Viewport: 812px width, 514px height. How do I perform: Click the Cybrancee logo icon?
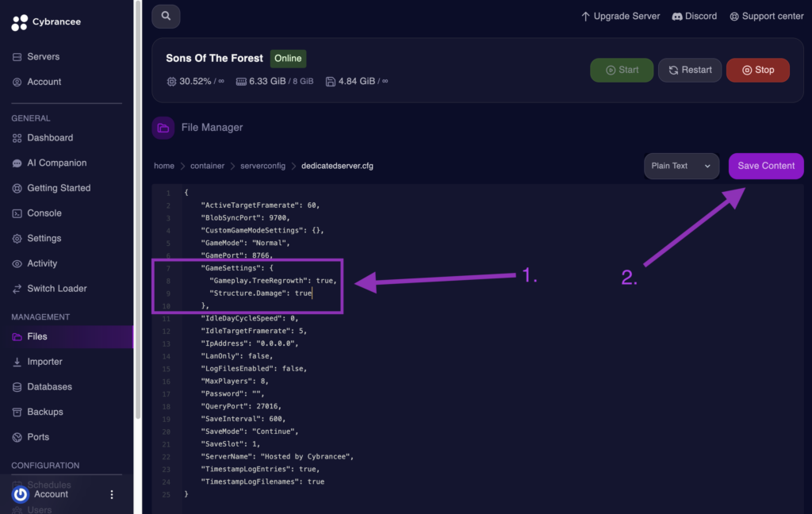20,22
